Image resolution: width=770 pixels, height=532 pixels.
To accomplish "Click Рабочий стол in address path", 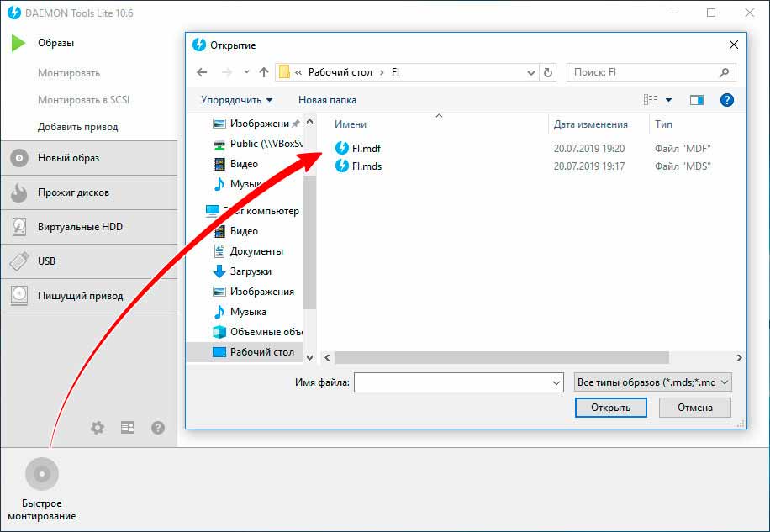I will [340, 72].
